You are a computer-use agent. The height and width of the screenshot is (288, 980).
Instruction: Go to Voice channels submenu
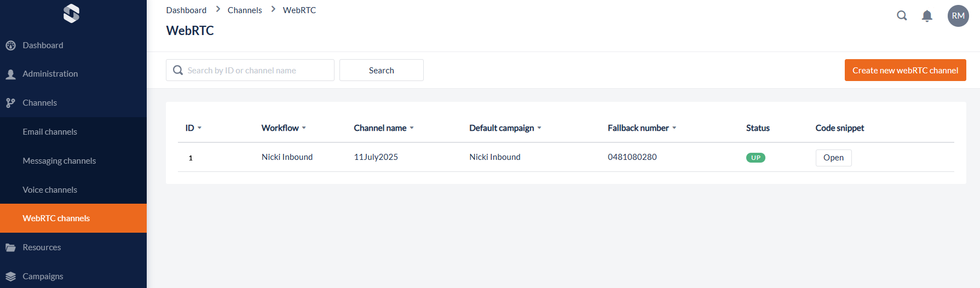[x=50, y=190]
